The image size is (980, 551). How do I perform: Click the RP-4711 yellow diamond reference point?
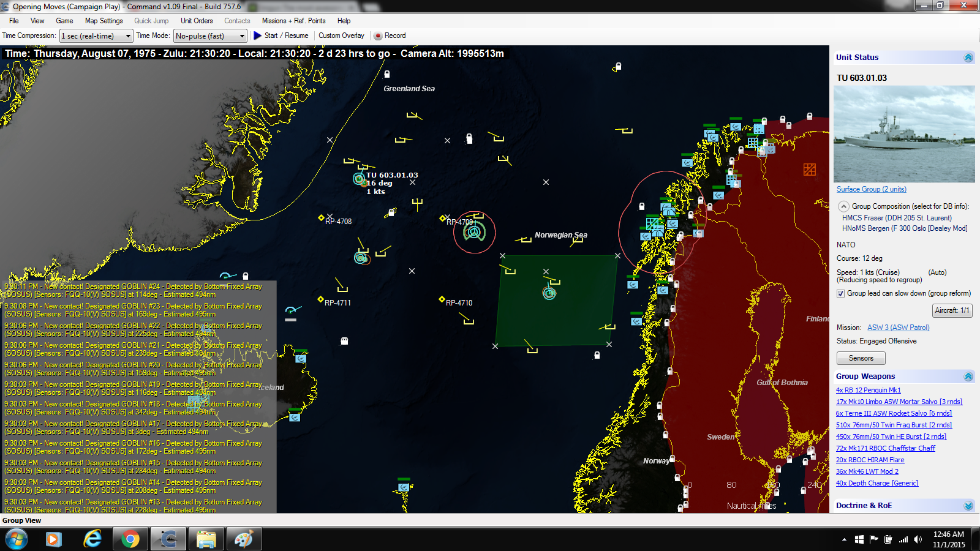coord(320,299)
